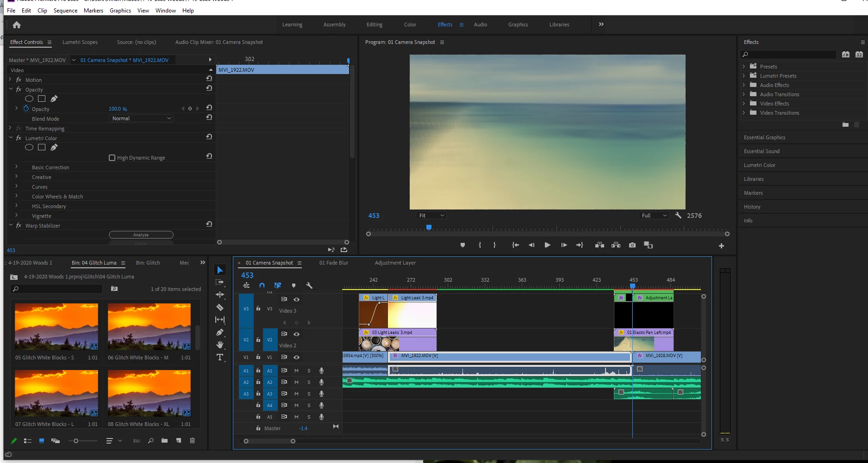Click New Bin icon in Project panel

(x=164, y=441)
